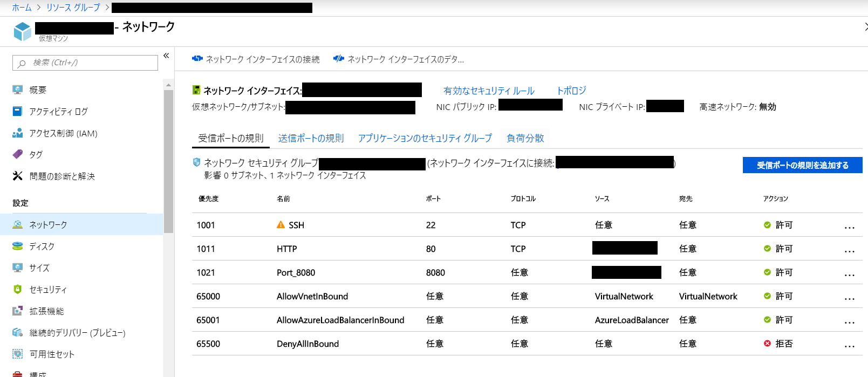868x377 pixels.
Task: Click the search magnifier icon
Action: point(22,63)
